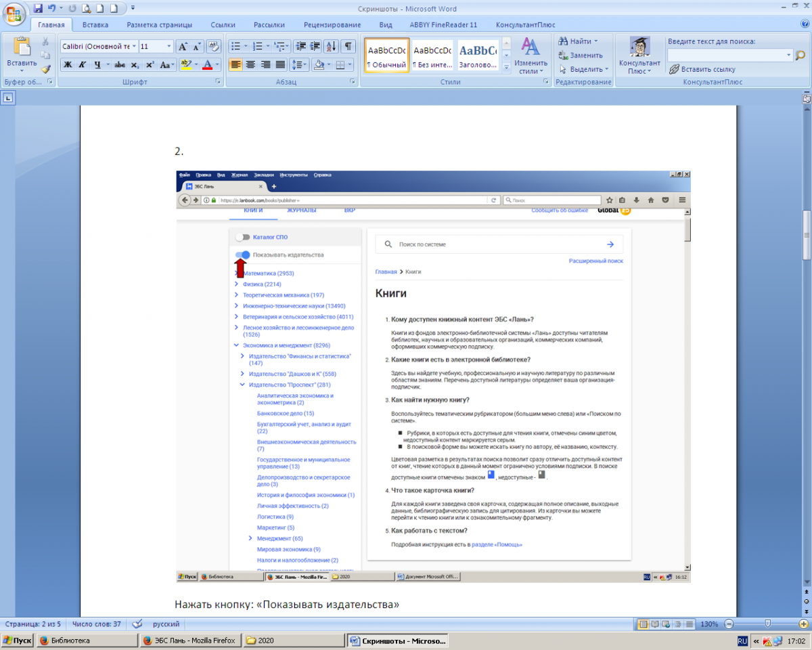The height and width of the screenshot is (650, 812).
Task: Click the zoom slider handle
Action: [767, 624]
